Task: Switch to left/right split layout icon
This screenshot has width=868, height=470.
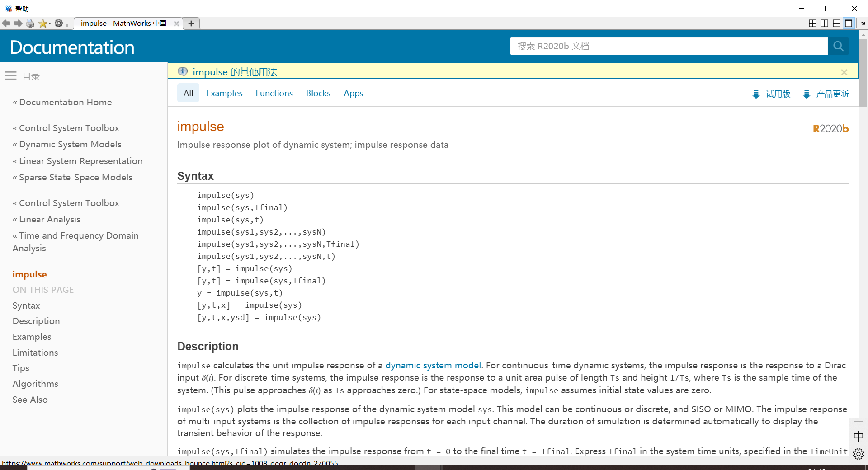Action: pyautogui.click(x=825, y=23)
